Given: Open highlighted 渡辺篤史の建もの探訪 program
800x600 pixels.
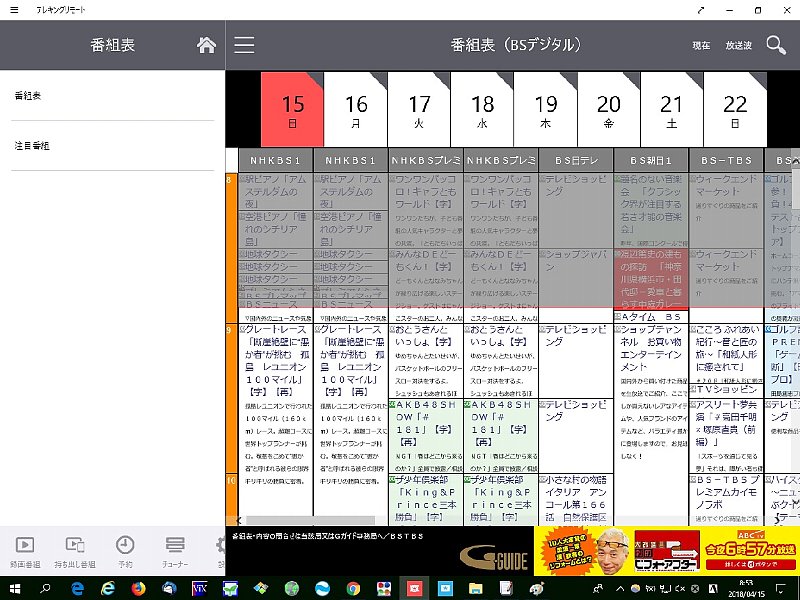Looking at the screenshot, I should tap(651, 279).
